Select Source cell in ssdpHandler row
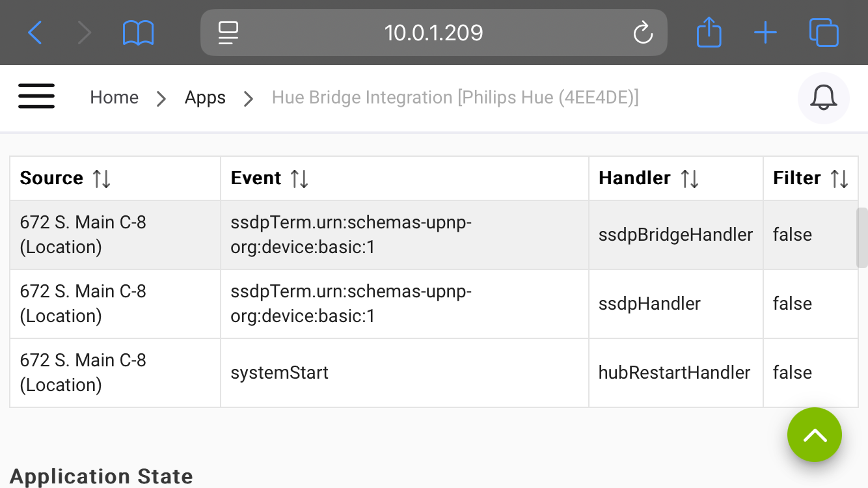 click(x=115, y=304)
